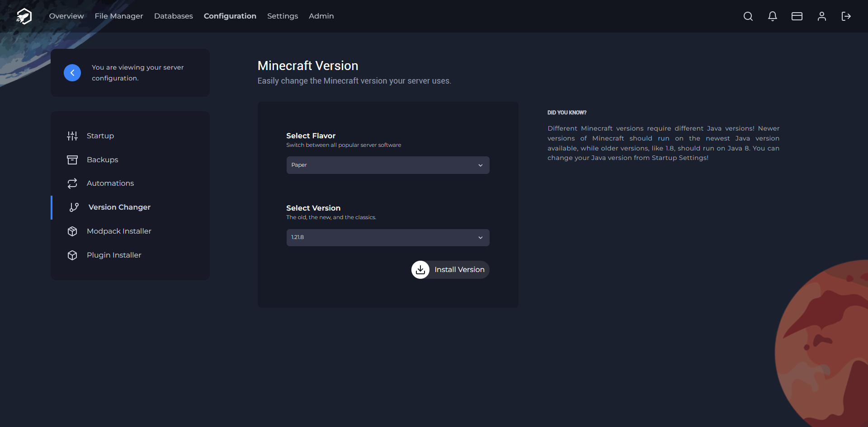Screen dimensions: 868x427
Task: Click the download icon on Install Version
Action: 420,270
